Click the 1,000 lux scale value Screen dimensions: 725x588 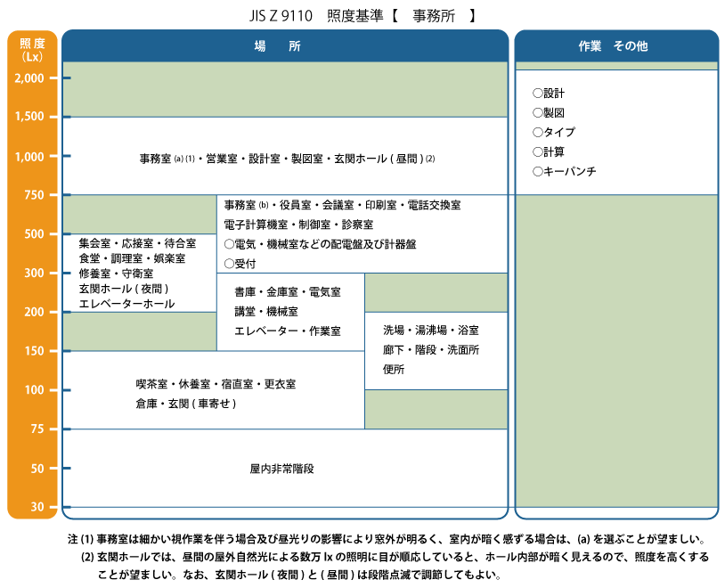29,157
